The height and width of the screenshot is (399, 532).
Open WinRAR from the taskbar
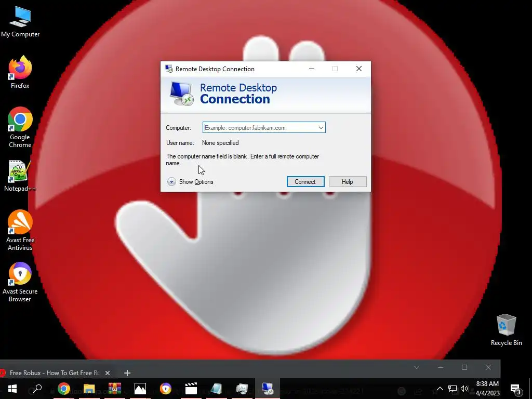click(115, 389)
